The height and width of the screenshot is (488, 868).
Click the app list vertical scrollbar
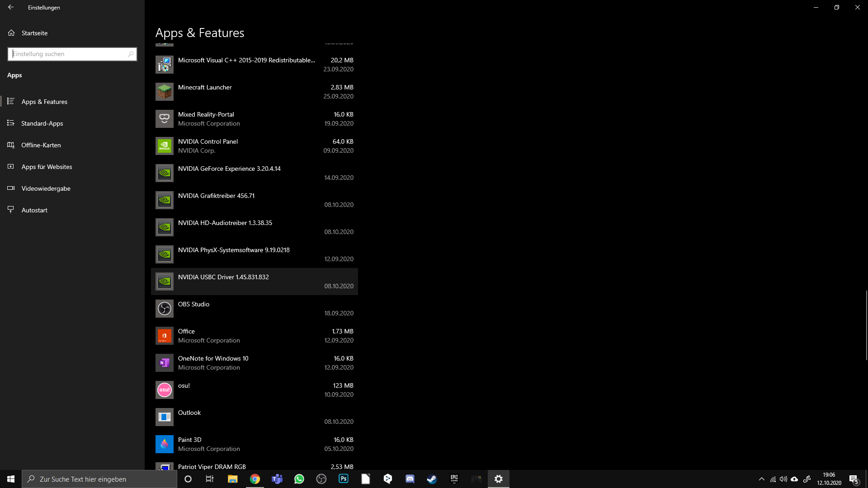pyautogui.click(x=866, y=325)
